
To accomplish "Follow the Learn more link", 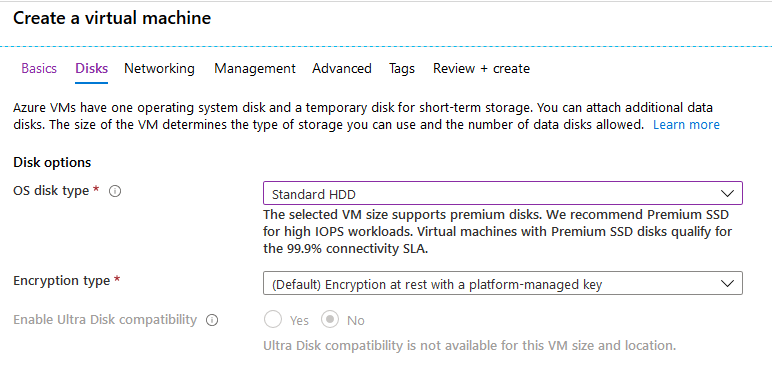I will 686,125.
